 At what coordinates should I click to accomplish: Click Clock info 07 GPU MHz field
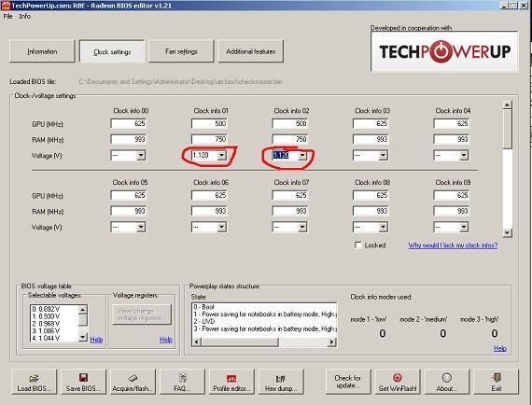(x=290, y=195)
